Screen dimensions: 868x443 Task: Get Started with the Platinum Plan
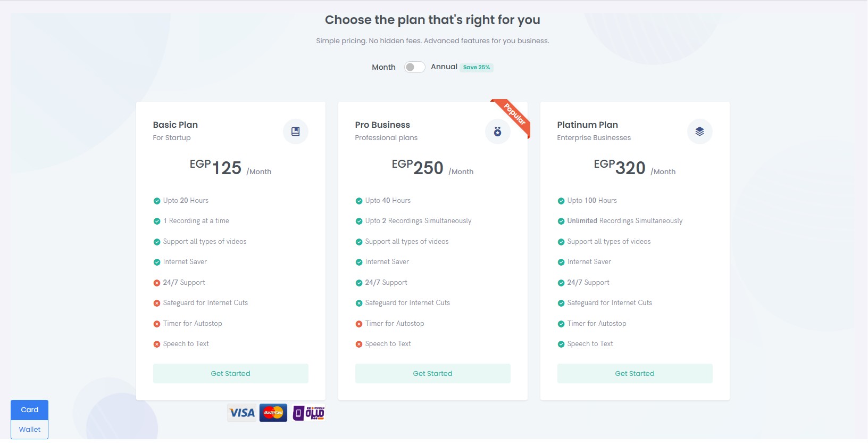coord(635,373)
